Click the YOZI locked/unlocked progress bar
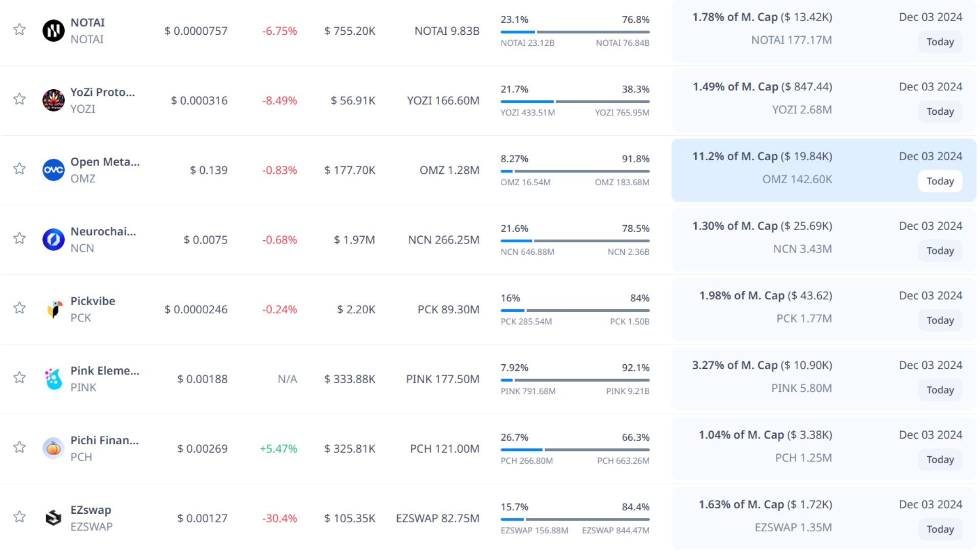Viewport: 980px width, 551px height. coord(575,102)
